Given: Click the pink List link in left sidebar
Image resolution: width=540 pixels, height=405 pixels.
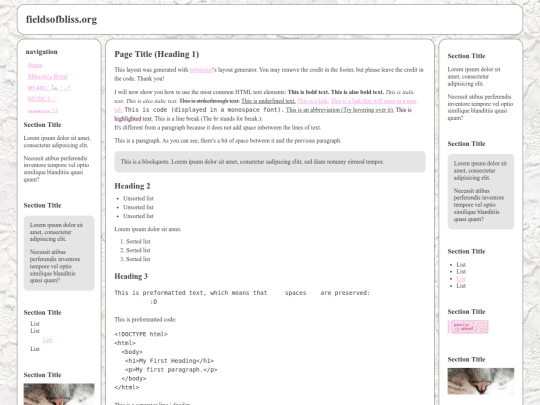Looking at the screenshot, I should 48,340.
